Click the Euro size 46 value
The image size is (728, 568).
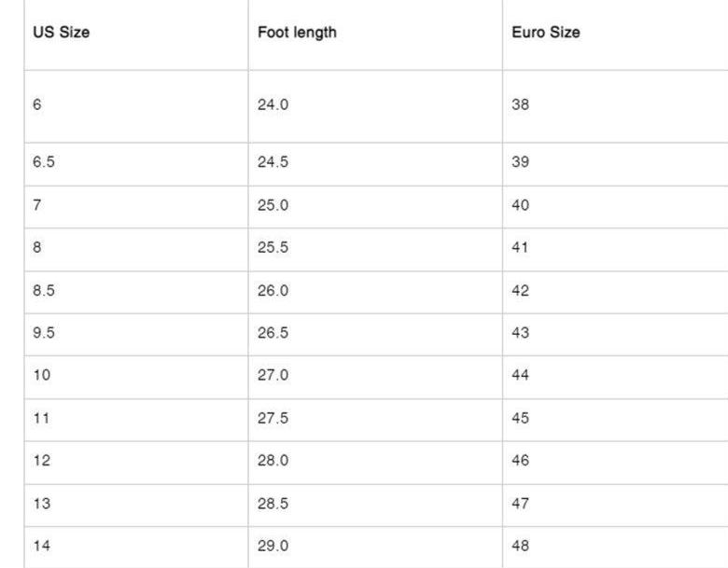point(521,460)
